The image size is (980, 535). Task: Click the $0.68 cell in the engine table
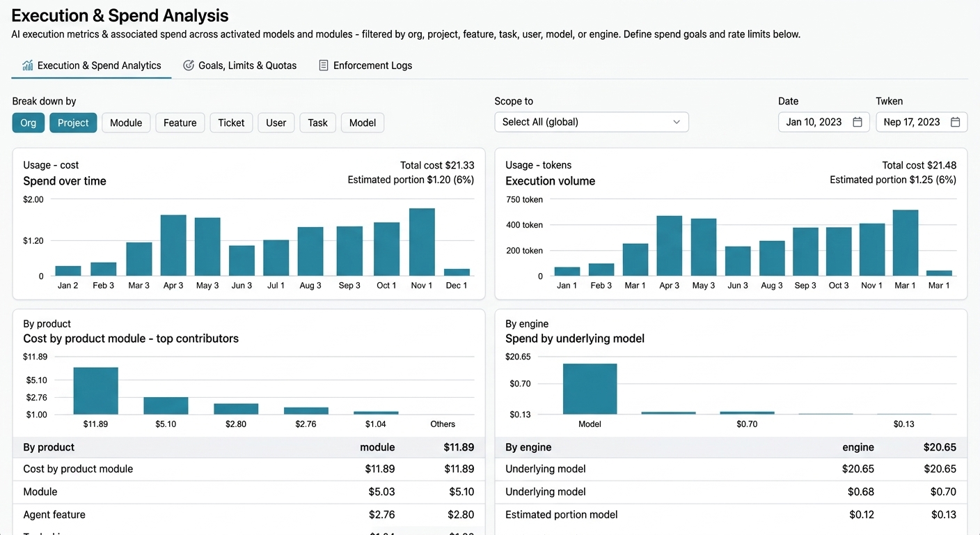tap(861, 492)
